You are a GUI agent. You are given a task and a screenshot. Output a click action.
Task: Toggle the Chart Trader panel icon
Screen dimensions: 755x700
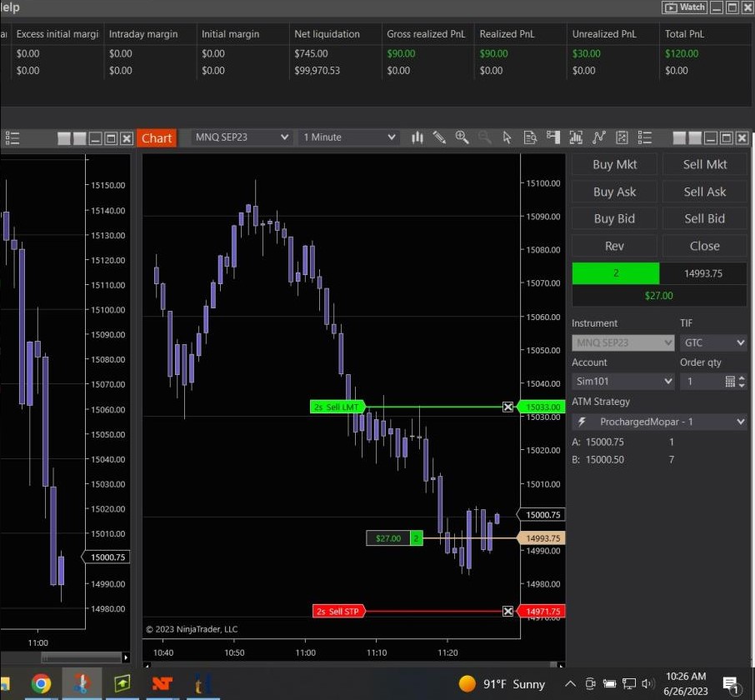(x=553, y=137)
